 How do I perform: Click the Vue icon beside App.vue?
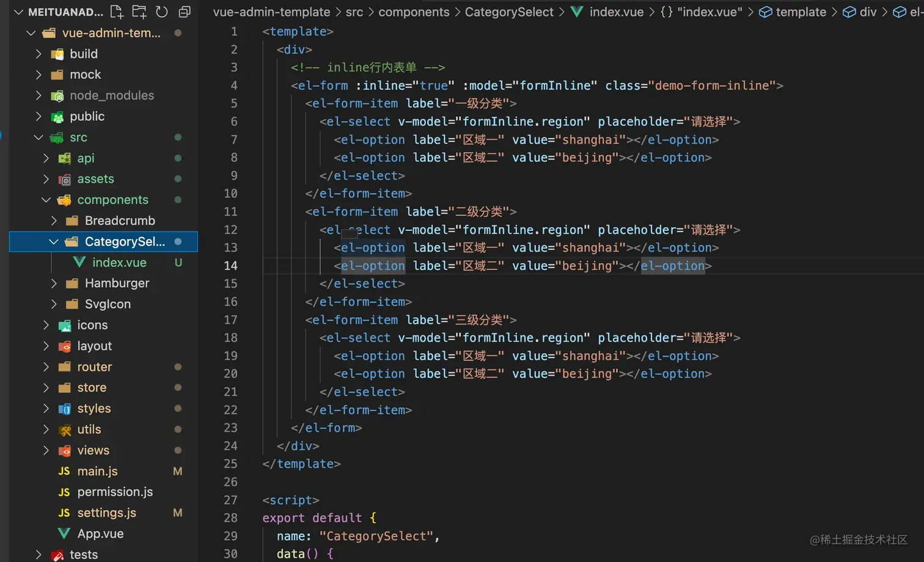click(x=64, y=533)
